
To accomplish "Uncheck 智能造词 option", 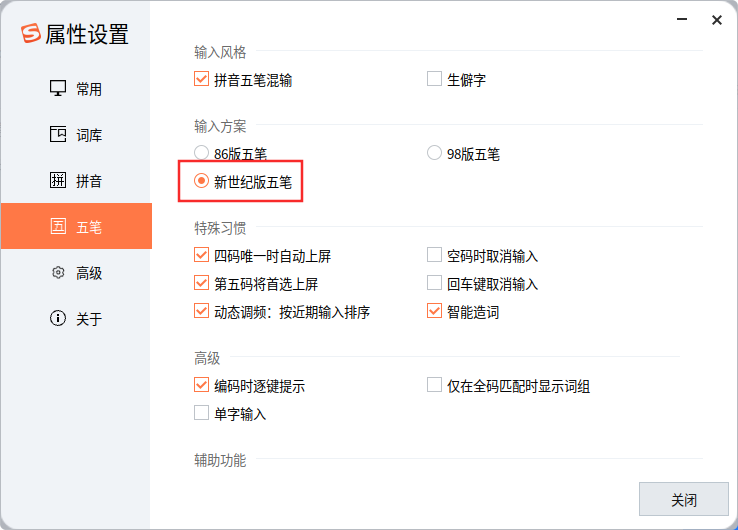I will pos(434,312).
